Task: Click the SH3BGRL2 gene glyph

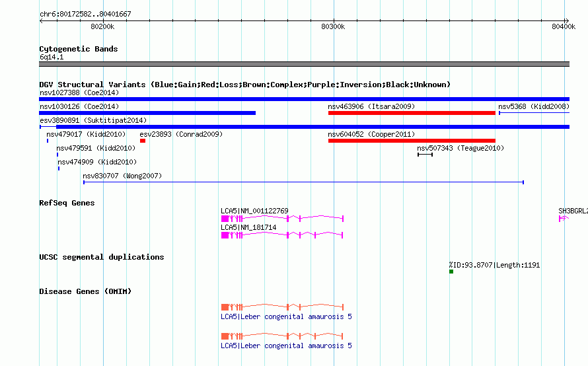Action: [564, 218]
